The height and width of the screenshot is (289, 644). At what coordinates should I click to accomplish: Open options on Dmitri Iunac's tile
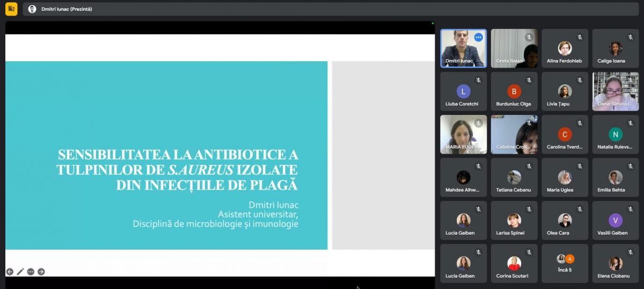point(478,37)
